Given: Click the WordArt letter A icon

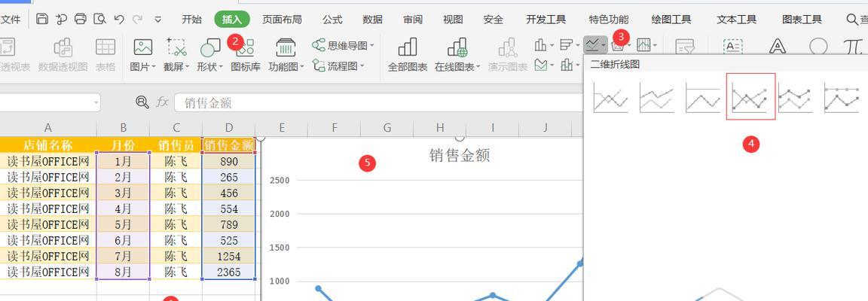Looking at the screenshot, I should pos(778,47).
